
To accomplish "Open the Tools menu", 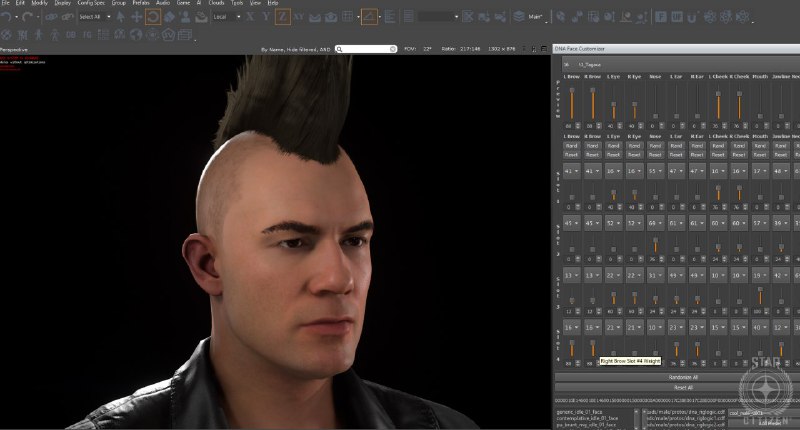I will [237, 3].
